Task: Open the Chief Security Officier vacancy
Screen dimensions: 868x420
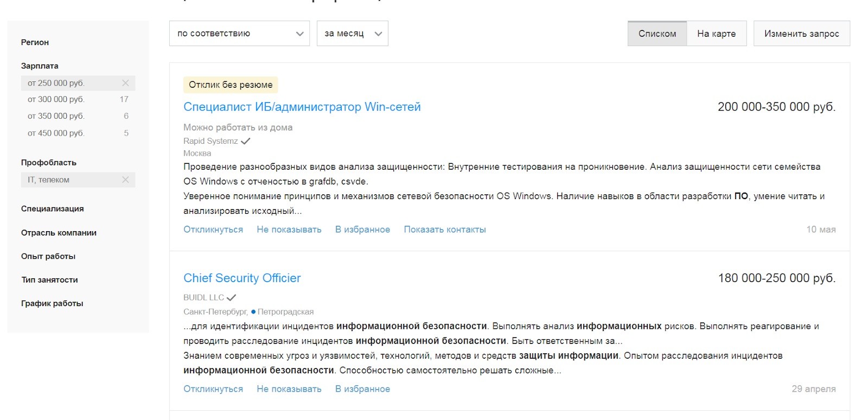Action: click(x=242, y=278)
